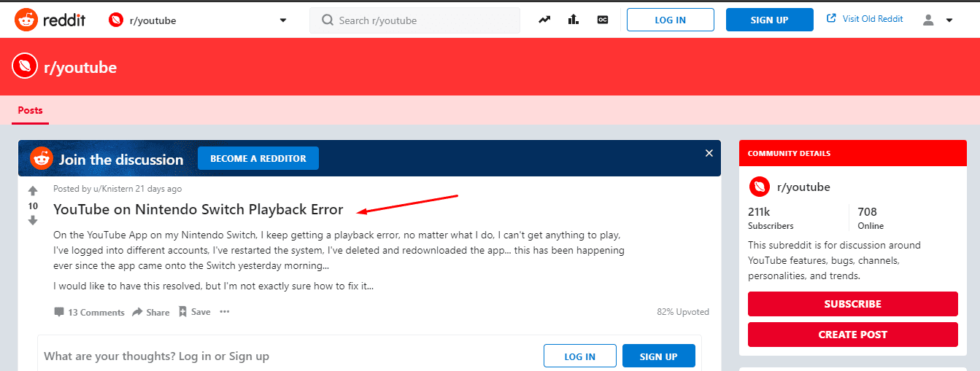
Task: Click the What are your thoughts comment prompt
Action: tap(156, 356)
